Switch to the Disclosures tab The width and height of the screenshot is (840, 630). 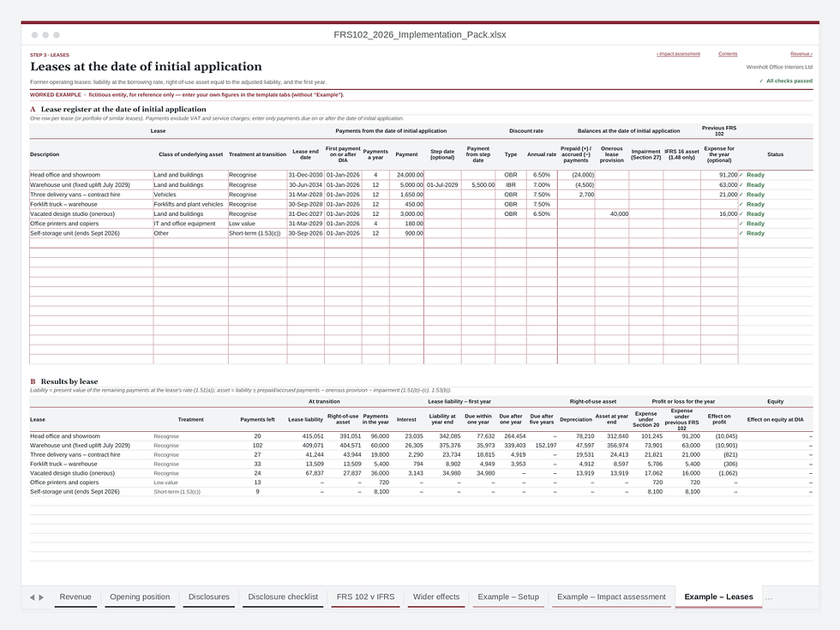point(209,597)
